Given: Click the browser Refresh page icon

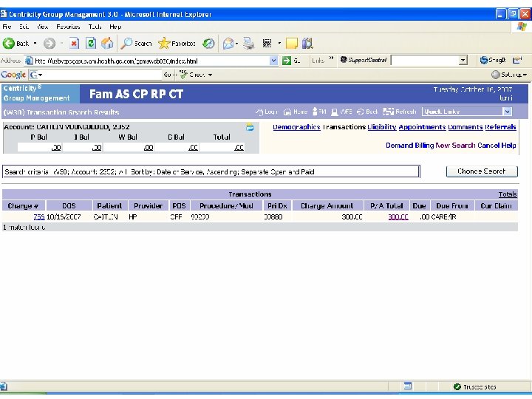Looking at the screenshot, I should (x=90, y=44).
